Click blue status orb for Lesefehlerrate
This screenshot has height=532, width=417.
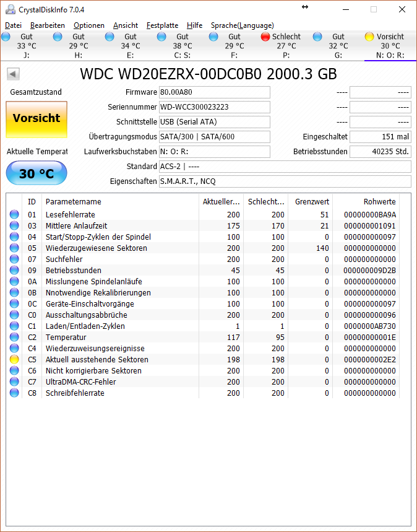tap(14, 214)
